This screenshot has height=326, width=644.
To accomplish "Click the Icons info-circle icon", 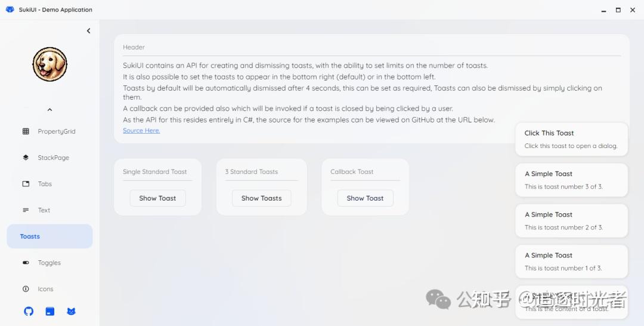I will coord(26,289).
